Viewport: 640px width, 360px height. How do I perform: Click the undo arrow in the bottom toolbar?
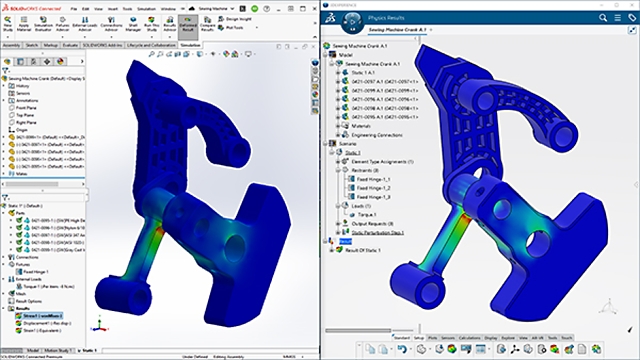pos(402,349)
